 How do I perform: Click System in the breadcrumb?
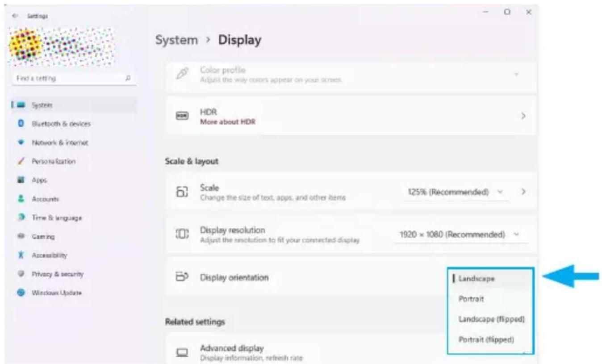176,40
